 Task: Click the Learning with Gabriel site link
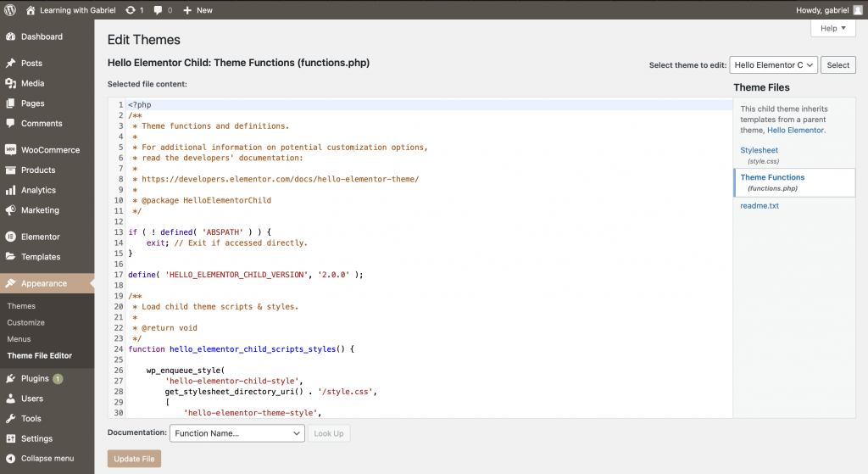(77, 10)
